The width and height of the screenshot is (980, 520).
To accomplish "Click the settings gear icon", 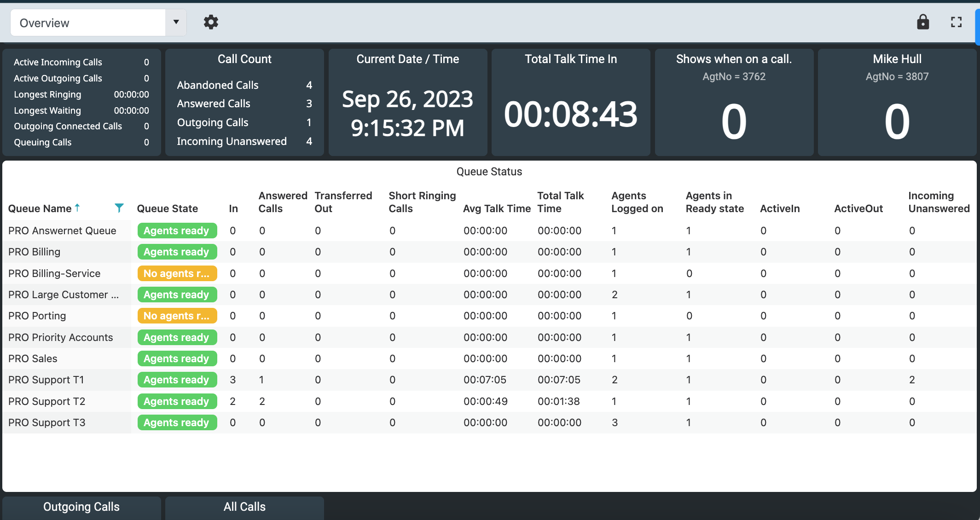I will (x=211, y=23).
